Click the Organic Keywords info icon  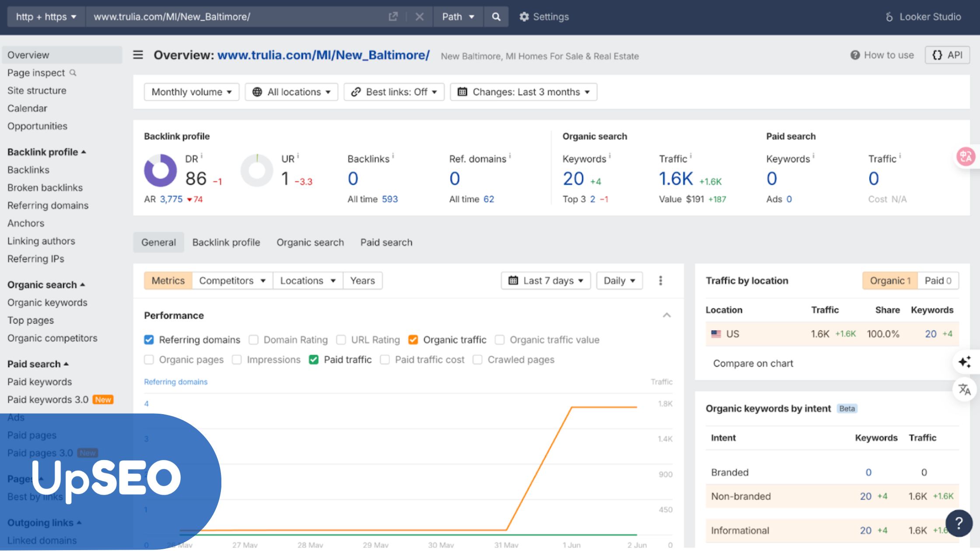[610, 155]
